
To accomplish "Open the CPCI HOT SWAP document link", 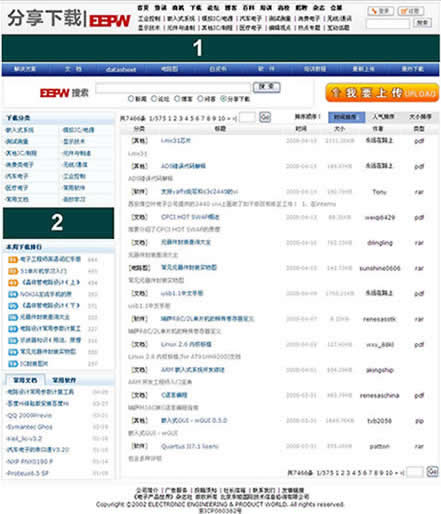I will coord(190,217).
